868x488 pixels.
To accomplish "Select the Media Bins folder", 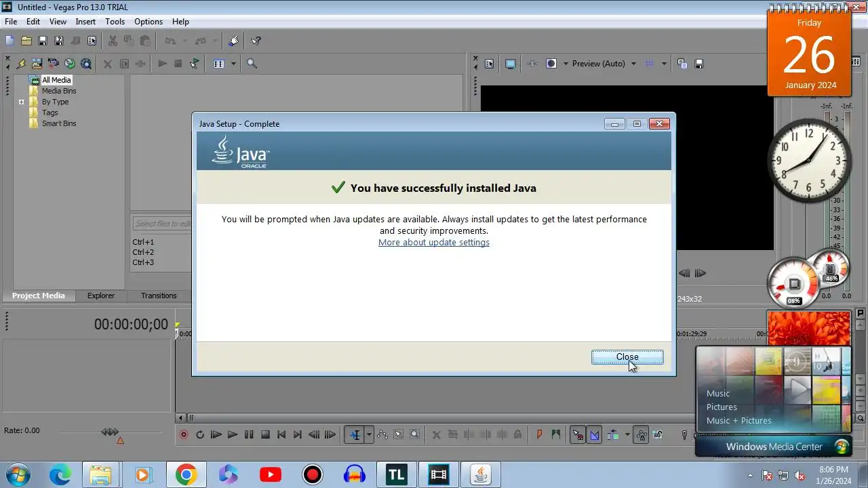I will [x=59, y=91].
